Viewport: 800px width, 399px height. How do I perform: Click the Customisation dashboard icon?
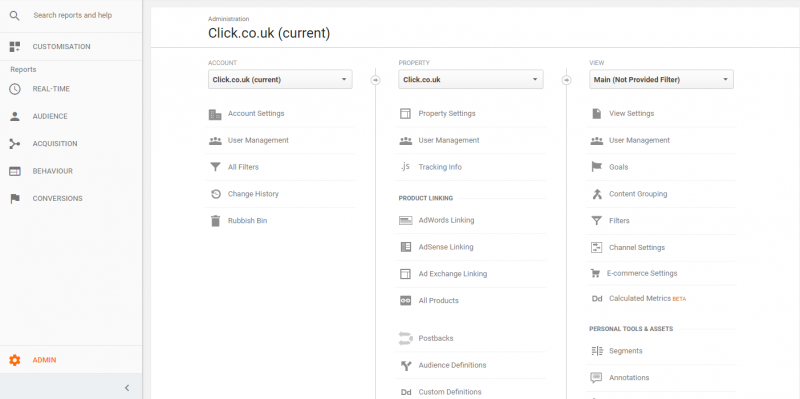coord(15,47)
